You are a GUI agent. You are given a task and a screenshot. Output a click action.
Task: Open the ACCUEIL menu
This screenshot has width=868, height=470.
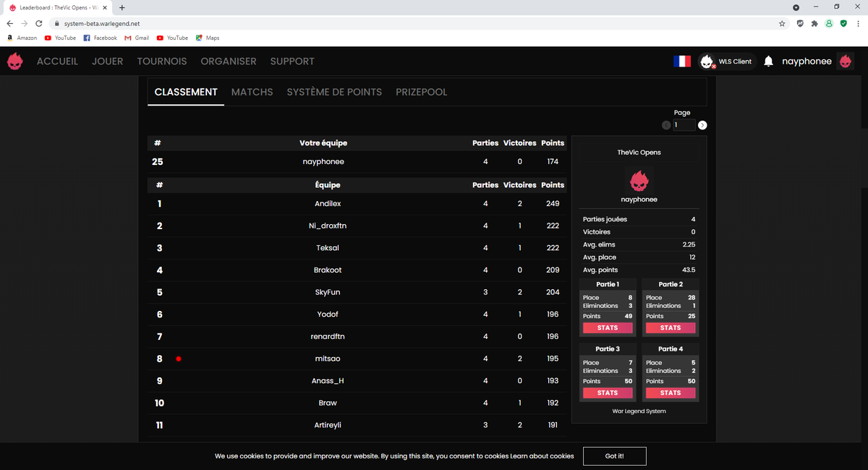57,61
